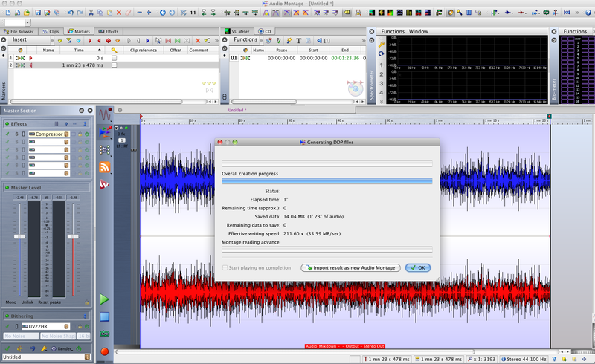Toggle the green Loop transport icon
The width and height of the screenshot is (595, 364).
point(105,334)
